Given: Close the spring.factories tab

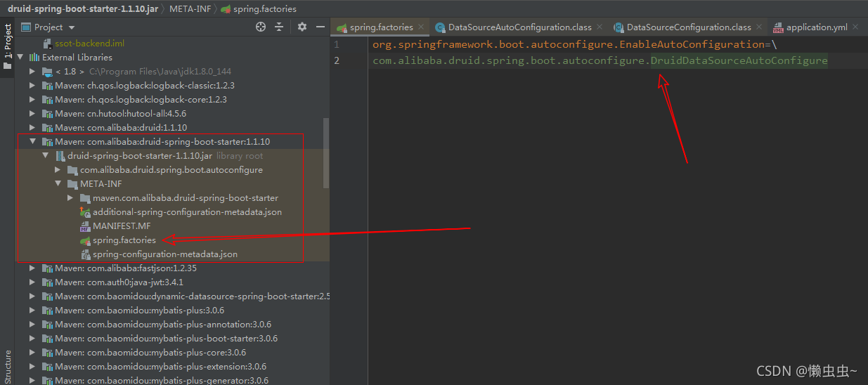Looking at the screenshot, I should [422, 27].
